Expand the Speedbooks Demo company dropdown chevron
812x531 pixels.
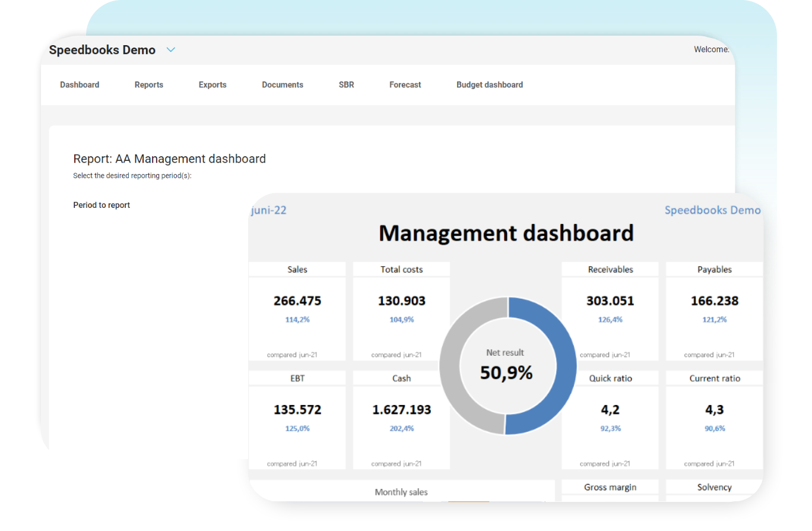(171, 50)
